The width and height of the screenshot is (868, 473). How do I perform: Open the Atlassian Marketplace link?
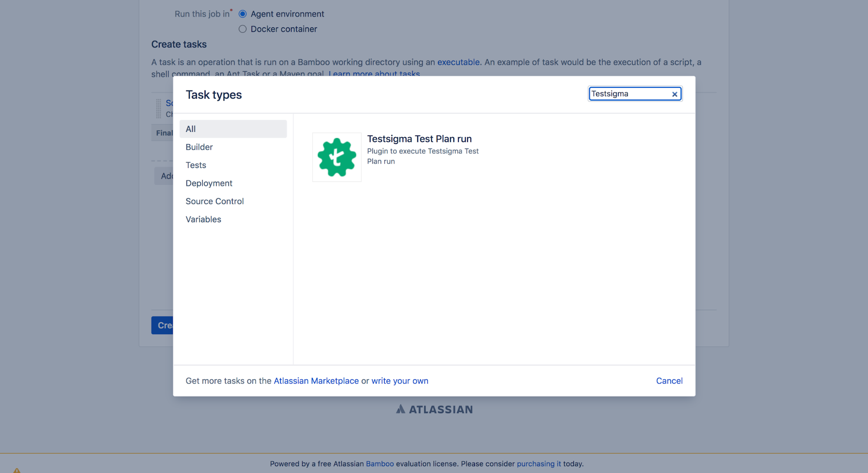(316, 381)
